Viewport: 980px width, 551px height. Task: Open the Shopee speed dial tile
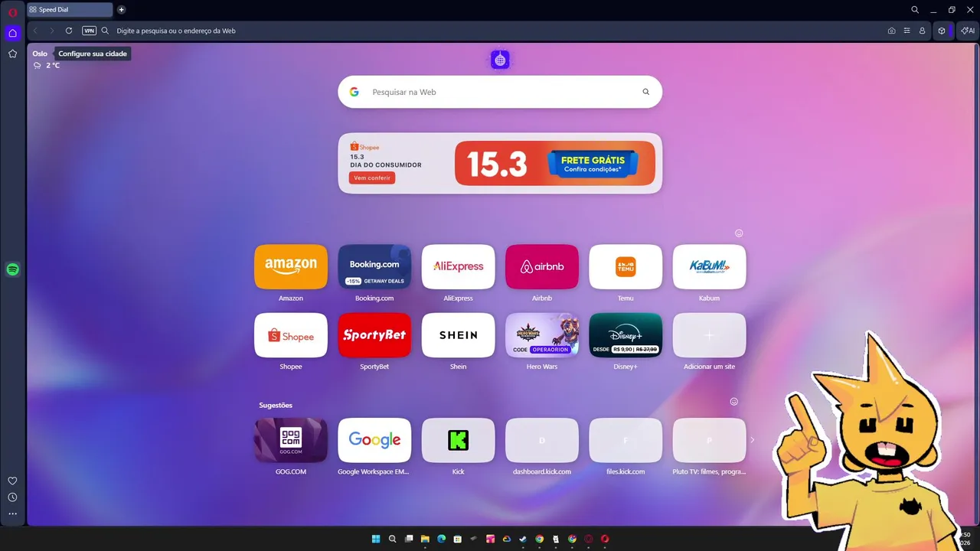tap(291, 334)
